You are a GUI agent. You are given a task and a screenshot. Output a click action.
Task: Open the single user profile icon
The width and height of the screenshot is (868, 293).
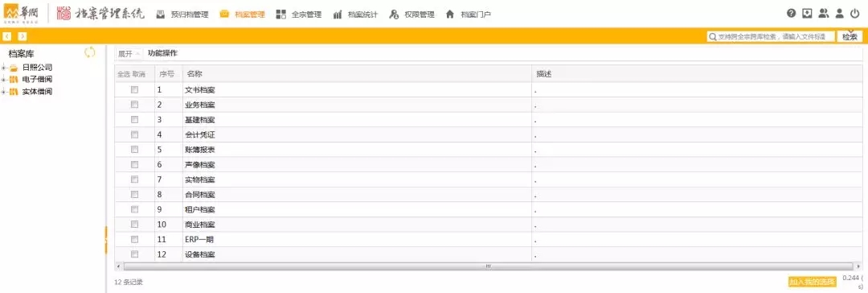pyautogui.click(x=839, y=14)
